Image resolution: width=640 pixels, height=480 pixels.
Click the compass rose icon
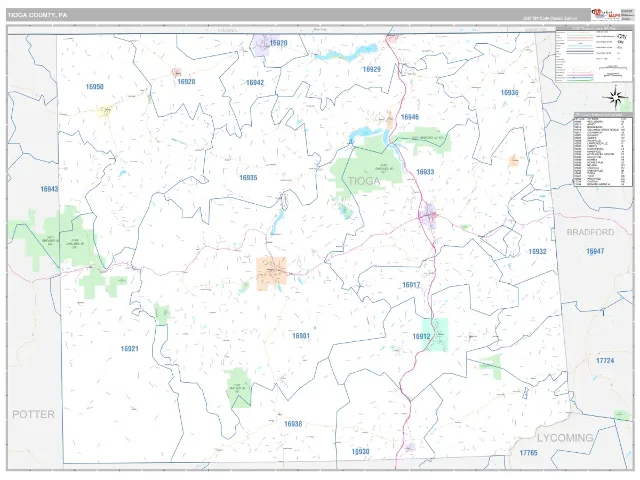(x=616, y=98)
